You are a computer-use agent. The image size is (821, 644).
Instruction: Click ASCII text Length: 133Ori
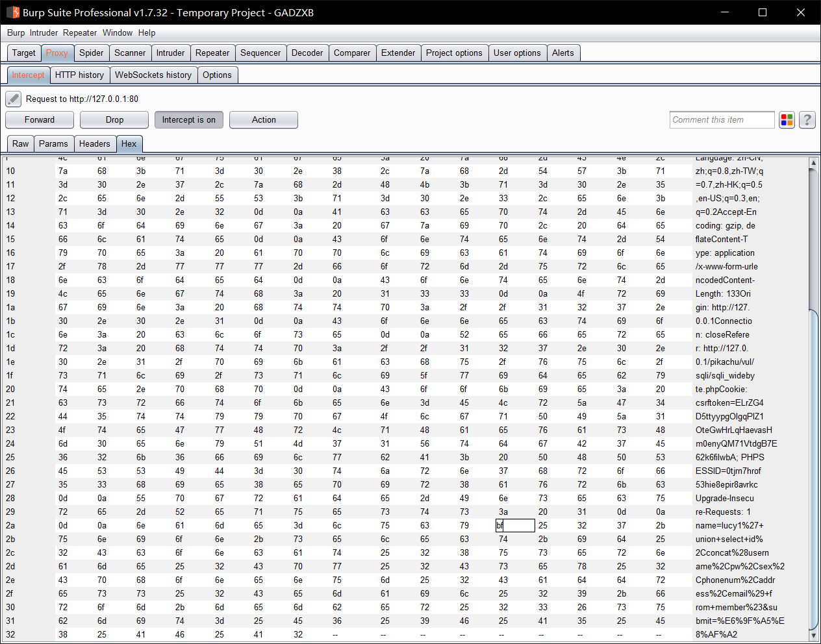[723, 293]
